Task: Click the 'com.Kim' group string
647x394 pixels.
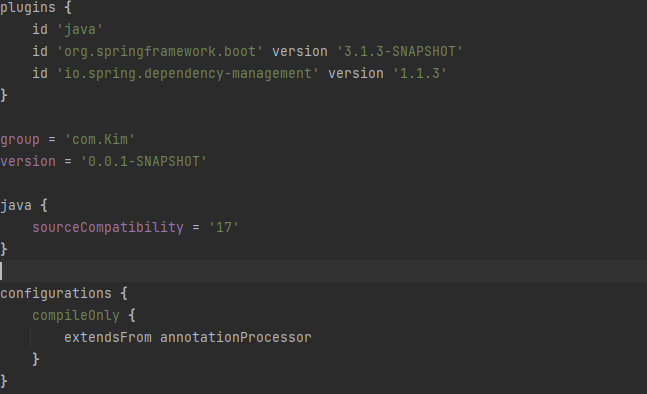Action: pyautogui.click(x=100, y=139)
